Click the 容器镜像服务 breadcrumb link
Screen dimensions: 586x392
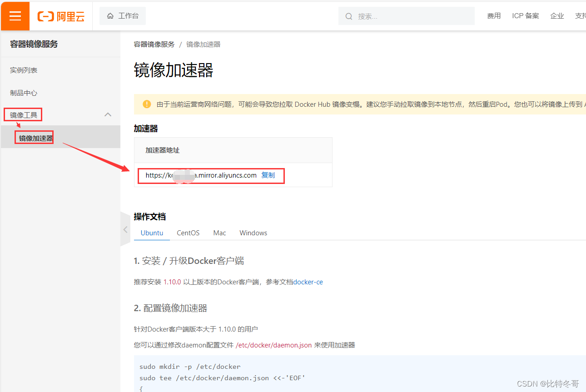(154, 44)
